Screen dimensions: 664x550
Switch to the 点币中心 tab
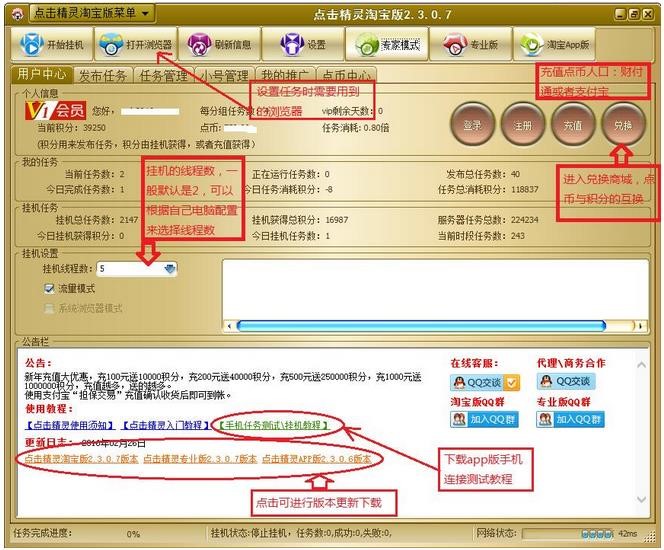tap(346, 75)
